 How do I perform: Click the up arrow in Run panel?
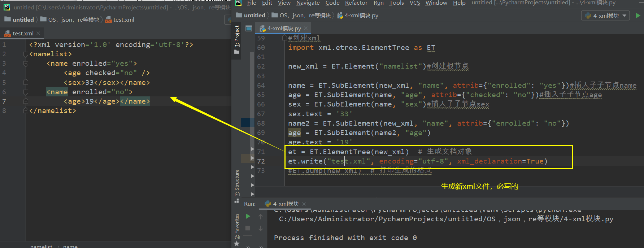[261, 216]
